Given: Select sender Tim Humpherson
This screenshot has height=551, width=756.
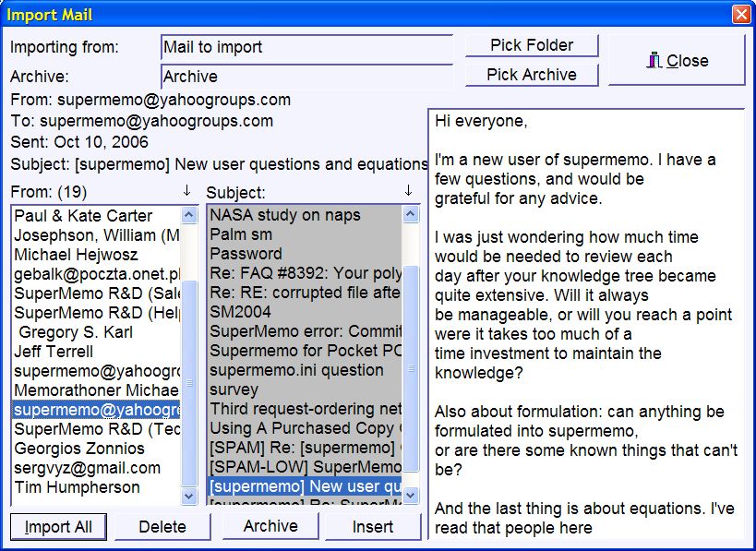Looking at the screenshot, I should coord(77,487).
